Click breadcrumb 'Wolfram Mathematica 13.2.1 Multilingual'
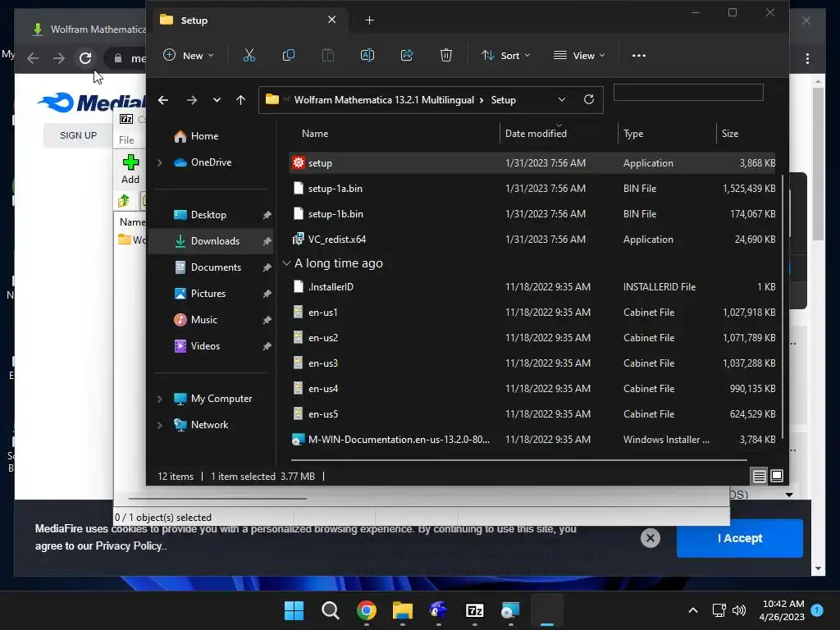Viewport: 840px width, 630px height. tap(384, 99)
